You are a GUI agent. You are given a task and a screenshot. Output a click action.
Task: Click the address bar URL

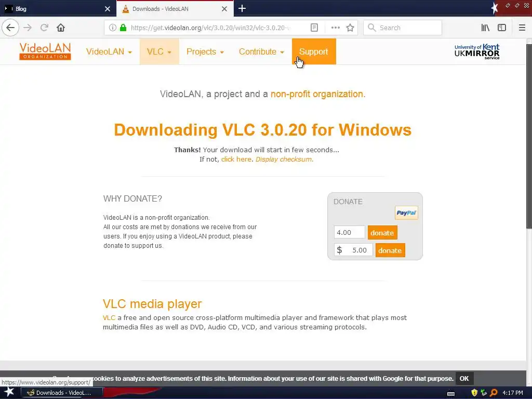tap(210, 28)
